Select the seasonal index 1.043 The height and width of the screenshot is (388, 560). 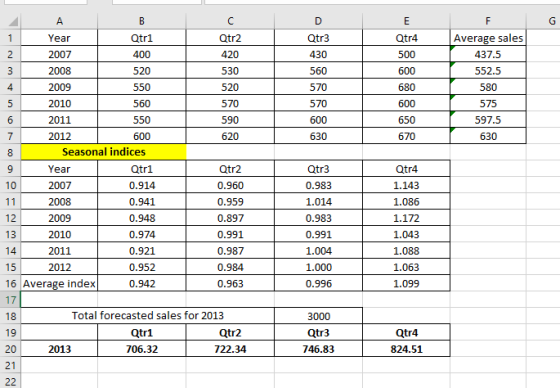[x=406, y=234]
